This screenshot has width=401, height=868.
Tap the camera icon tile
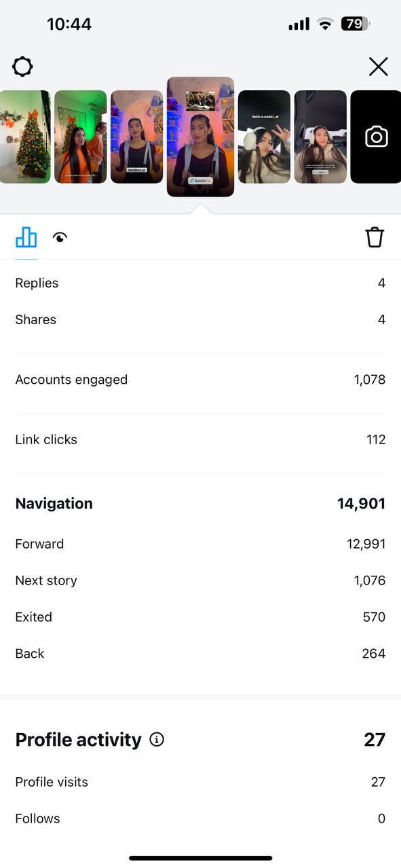tap(376, 137)
